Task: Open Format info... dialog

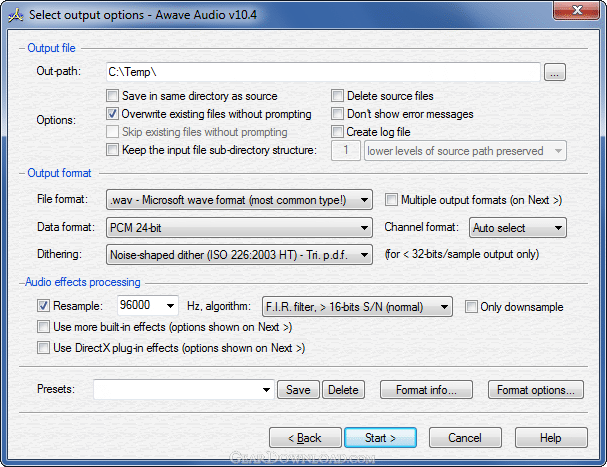Action: pyautogui.click(x=426, y=390)
